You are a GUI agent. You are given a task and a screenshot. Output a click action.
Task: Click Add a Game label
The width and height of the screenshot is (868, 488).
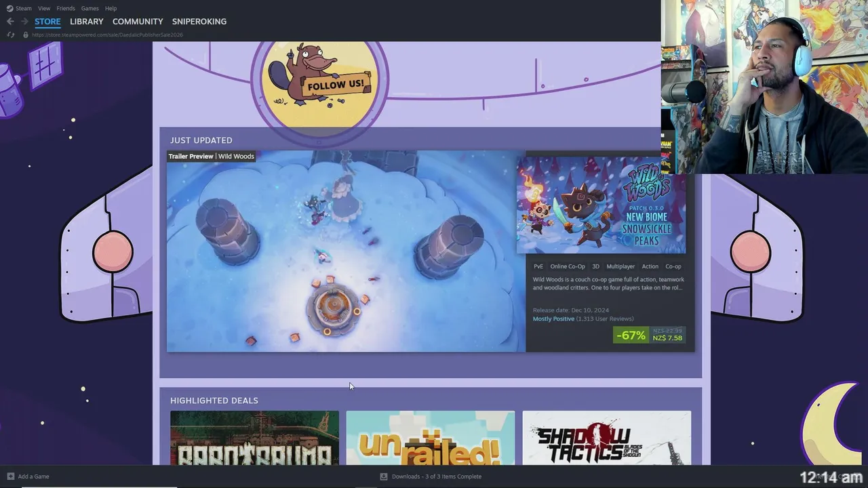point(34,476)
